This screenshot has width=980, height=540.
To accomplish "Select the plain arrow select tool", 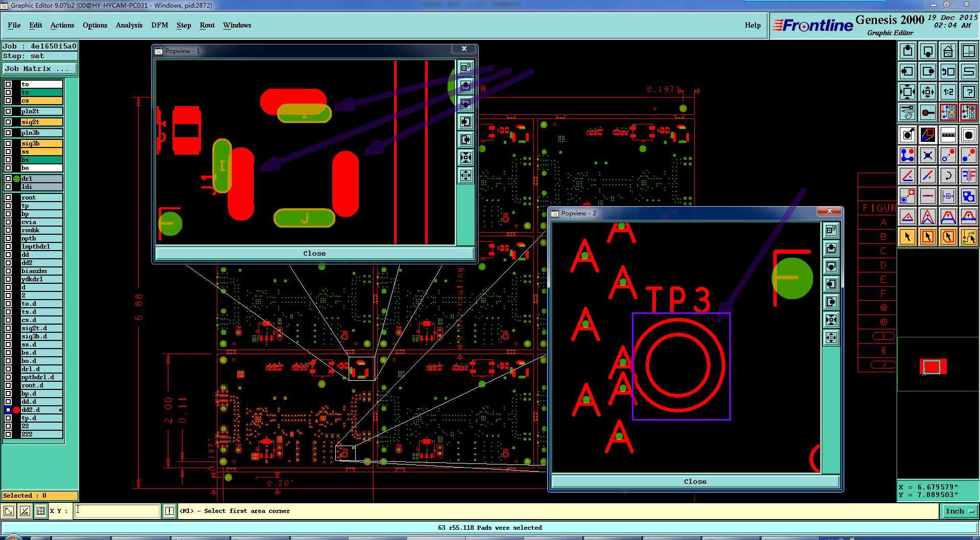I will tap(908, 237).
